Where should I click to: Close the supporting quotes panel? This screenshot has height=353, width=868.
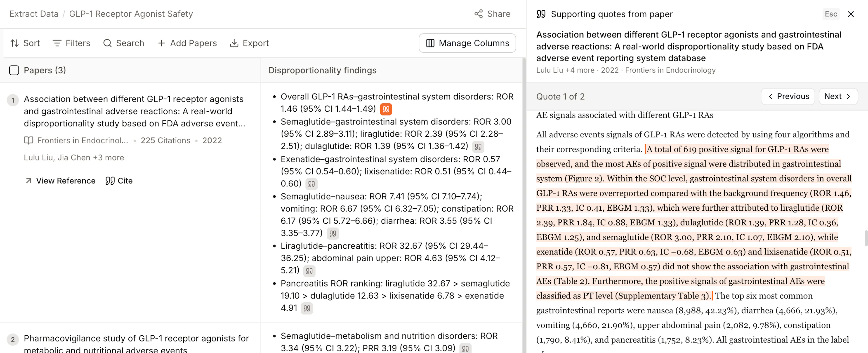pos(850,14)
